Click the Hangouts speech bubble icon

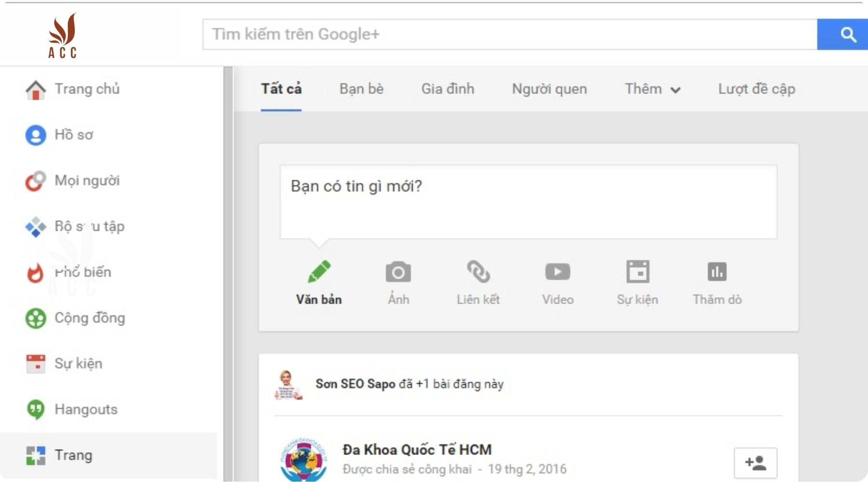point(36,410)
